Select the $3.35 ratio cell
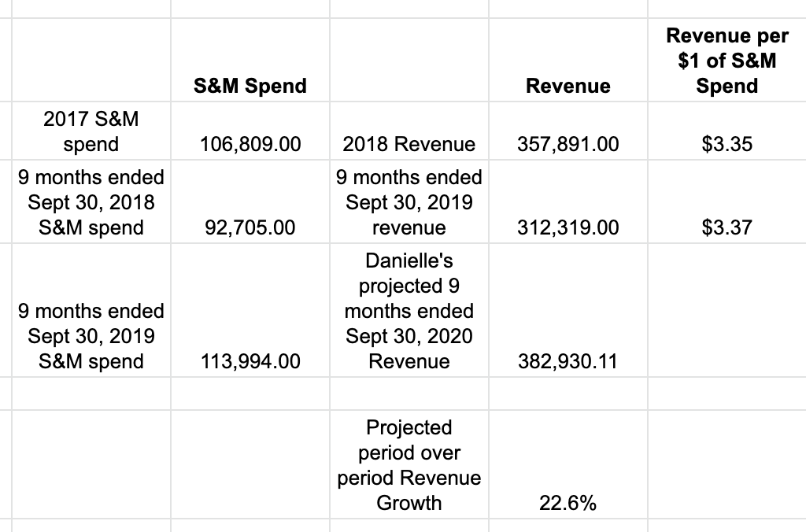The height and width of the screenshot is (532, 806). 727,131
